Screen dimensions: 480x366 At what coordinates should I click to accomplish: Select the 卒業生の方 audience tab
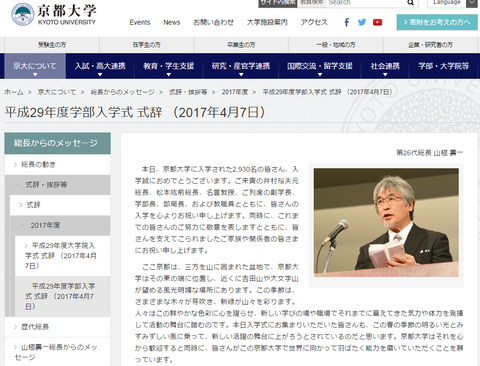click(241, 45)
